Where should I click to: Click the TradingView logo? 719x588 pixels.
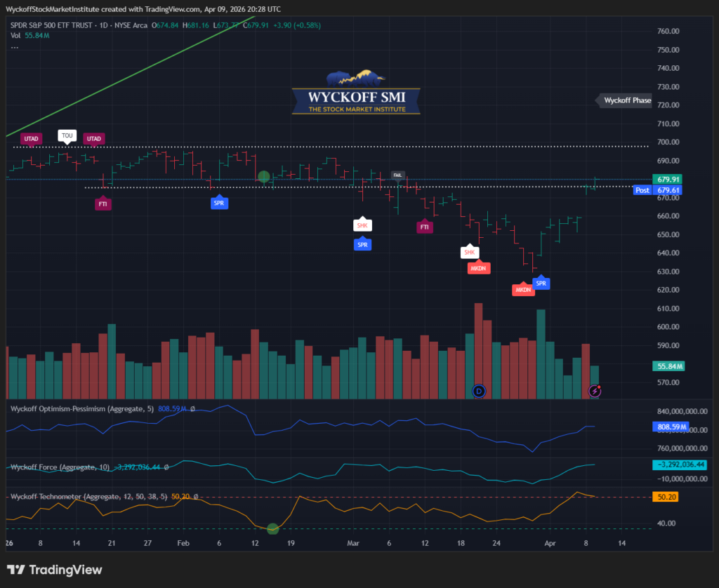(x=55, y=570)
